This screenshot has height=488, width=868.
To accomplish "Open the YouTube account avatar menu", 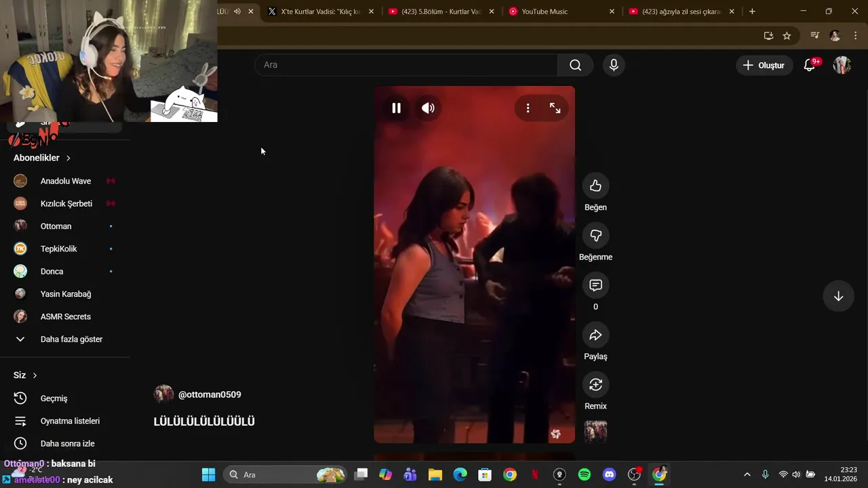I will (x=842, y=65).
